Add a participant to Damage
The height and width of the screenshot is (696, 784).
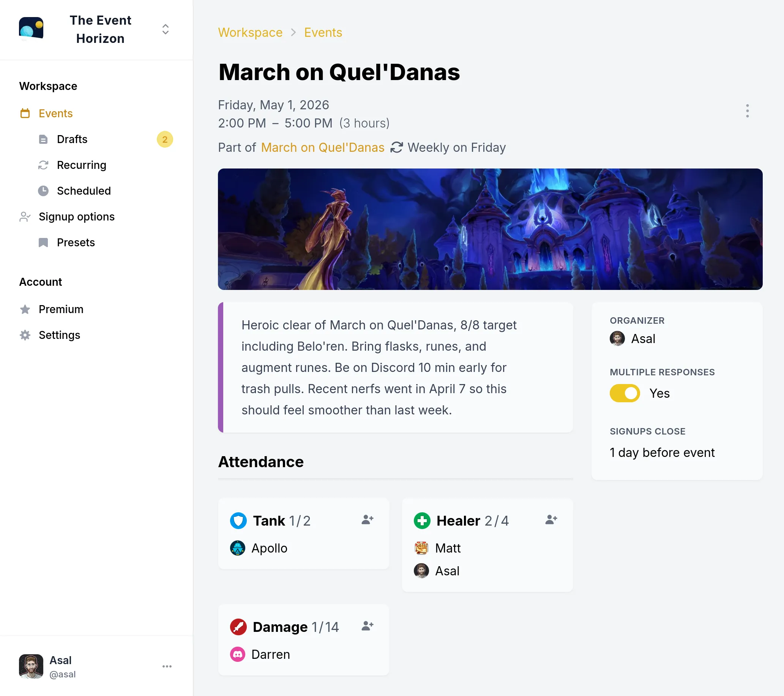click(x=367, y=626)
